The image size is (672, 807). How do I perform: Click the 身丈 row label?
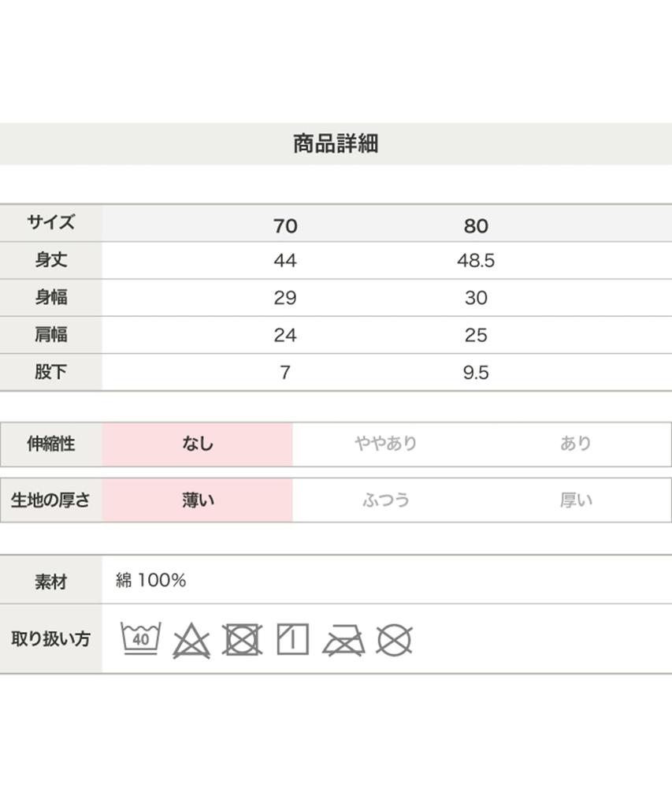(x=51, y=260)
